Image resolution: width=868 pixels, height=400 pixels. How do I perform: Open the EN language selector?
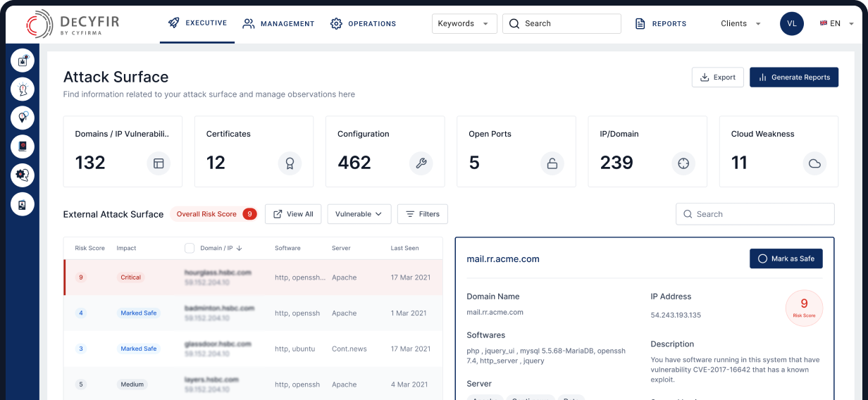[x=836, y=23]
